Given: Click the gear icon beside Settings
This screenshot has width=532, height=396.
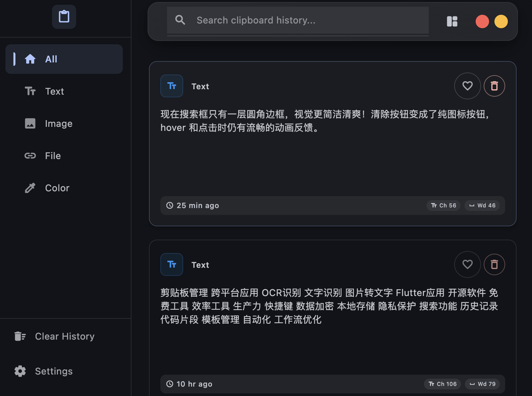Looking at the screenshot, I should [20, 371].
